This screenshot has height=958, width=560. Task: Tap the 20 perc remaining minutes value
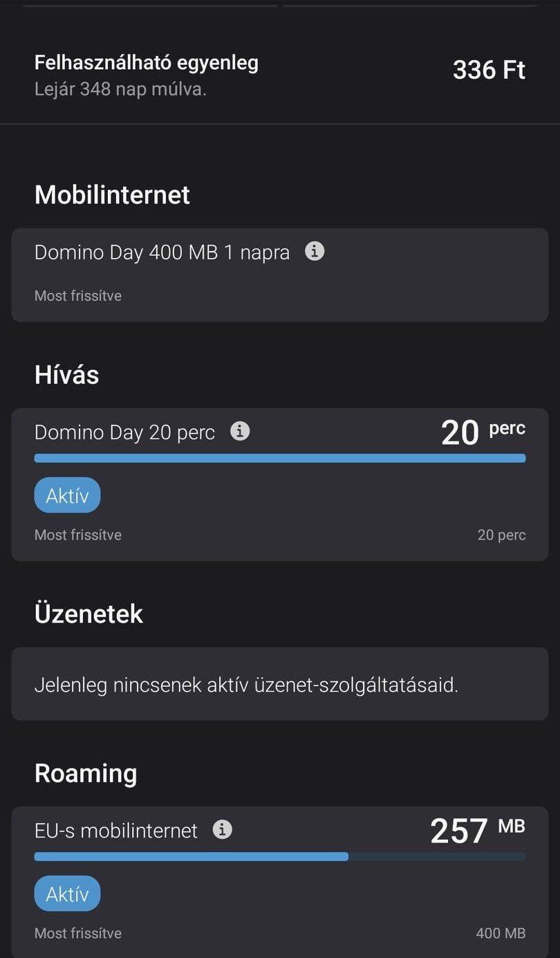click(x=483, y=432)
